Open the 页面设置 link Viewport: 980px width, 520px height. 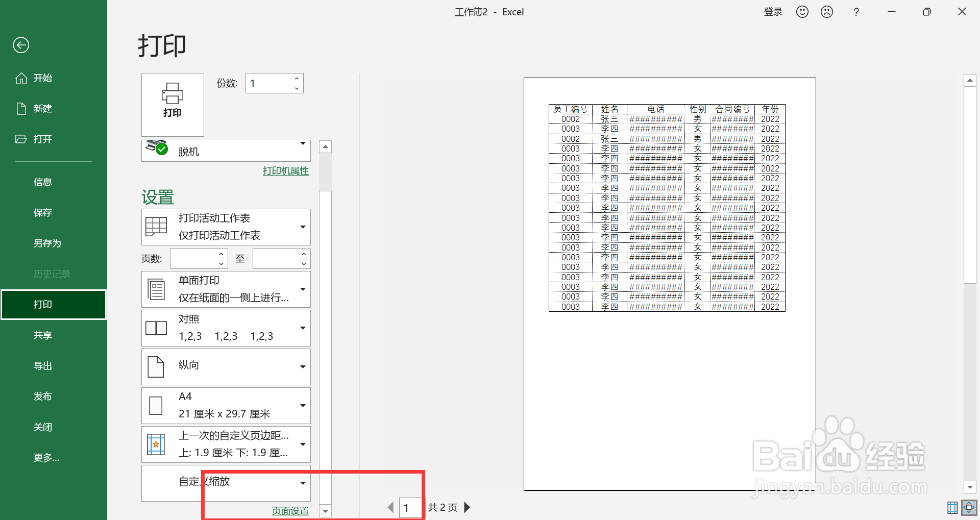[290, 511]
